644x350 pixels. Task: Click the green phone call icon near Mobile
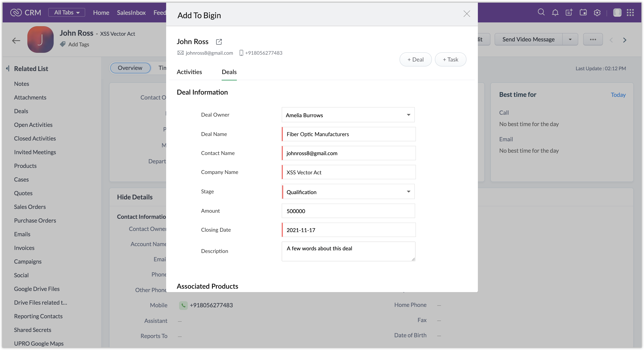pos(183,305)
